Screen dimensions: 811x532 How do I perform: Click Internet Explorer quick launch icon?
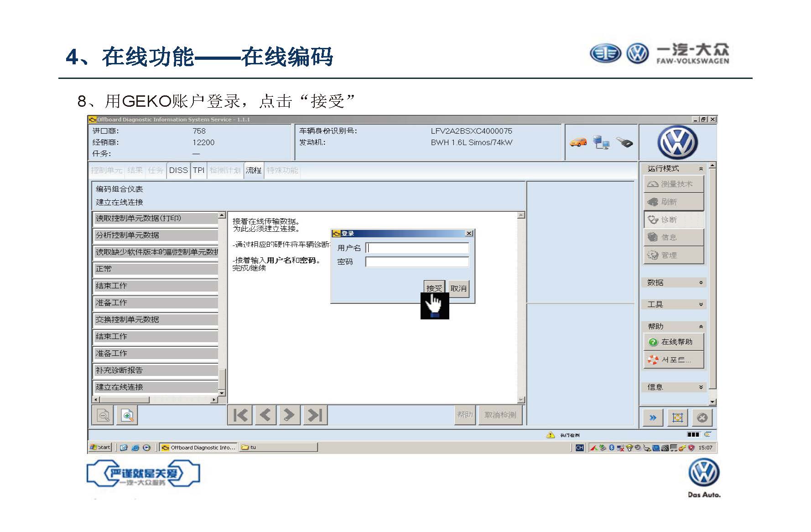pyautogui.click(x=135, y=448)
